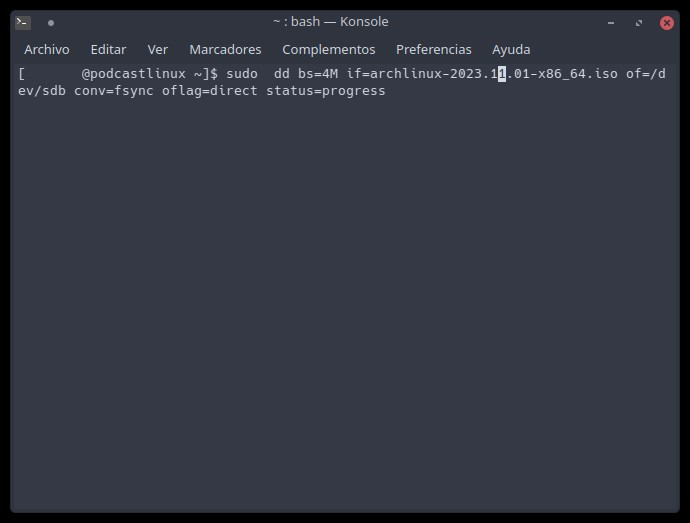Close the Konsole window with the red button
The width and height of the screenshot is (690, 523).
click(x=667, y=22)
